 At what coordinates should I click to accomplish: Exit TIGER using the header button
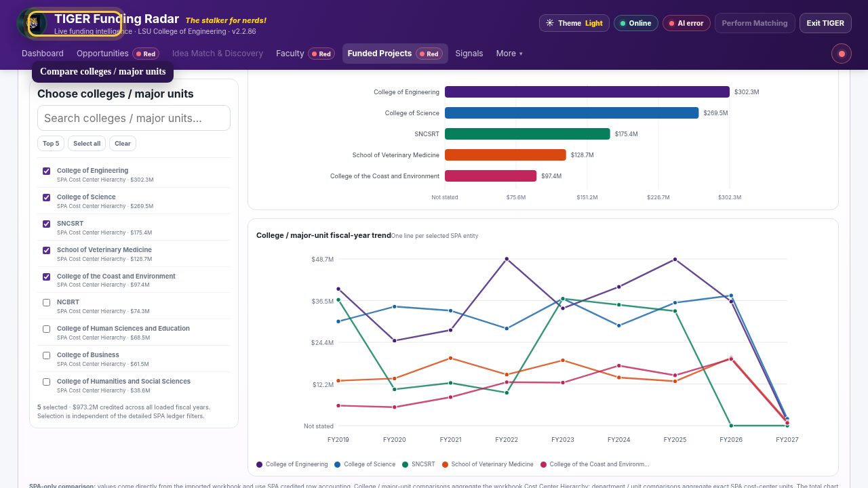pyautogui.click(x=825, y=23)
